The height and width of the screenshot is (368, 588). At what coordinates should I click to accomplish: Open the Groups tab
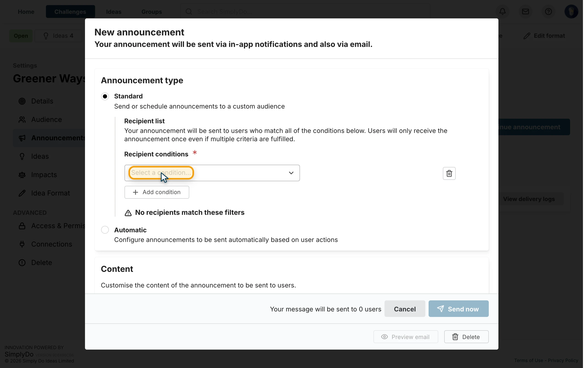152,11
